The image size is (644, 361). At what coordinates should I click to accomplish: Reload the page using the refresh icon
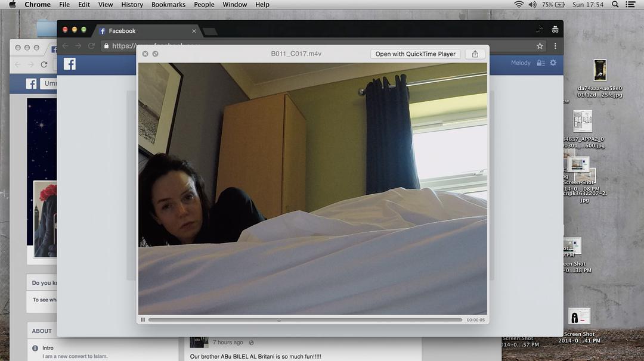tap(91, 45)
